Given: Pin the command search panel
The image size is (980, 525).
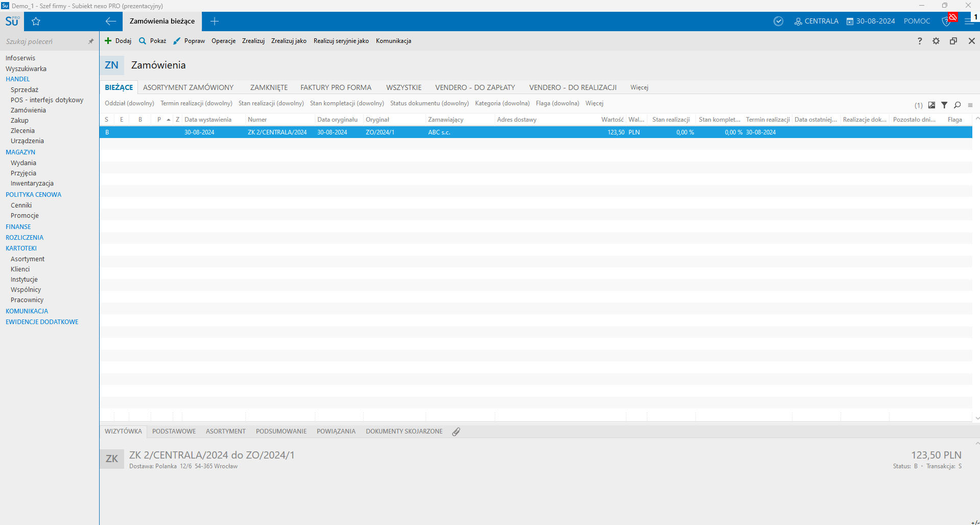Looking at the screenshot, I should [x=91, y=41].
